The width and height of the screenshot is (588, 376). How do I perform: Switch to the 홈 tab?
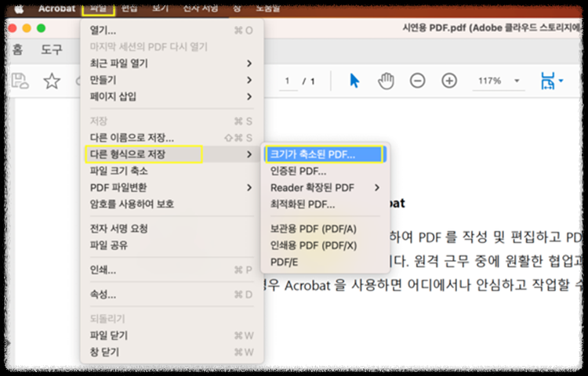click(x=17, y=49)
